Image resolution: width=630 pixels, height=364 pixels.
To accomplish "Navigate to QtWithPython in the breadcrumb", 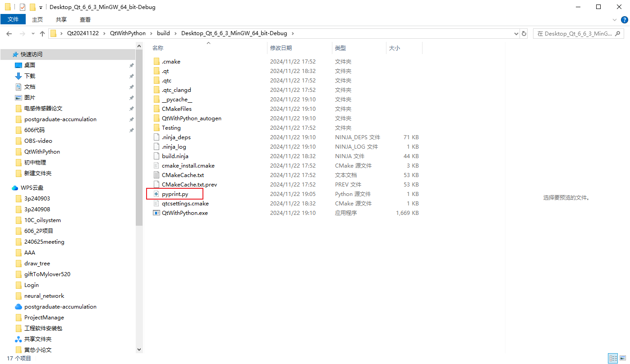I will click(x=128, y=33).
